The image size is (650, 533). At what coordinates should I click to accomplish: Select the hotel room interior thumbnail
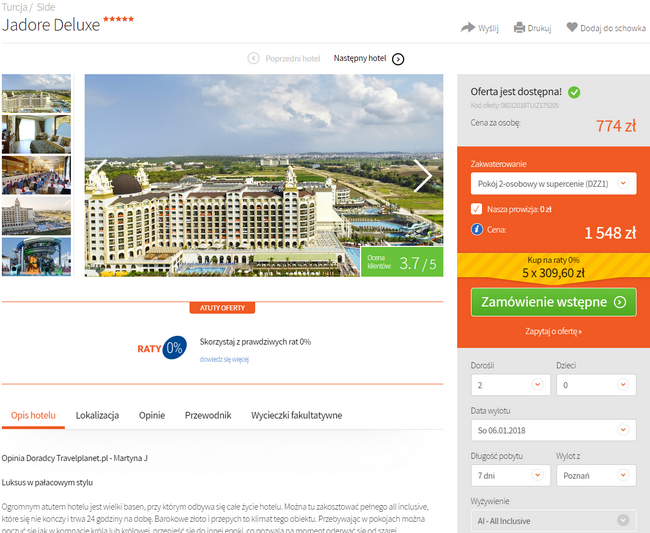click(36, 134)
